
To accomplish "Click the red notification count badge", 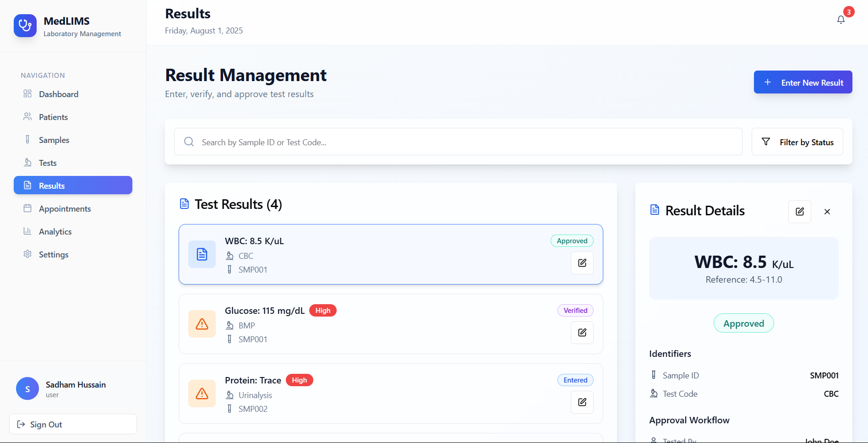I will (849, 12).
